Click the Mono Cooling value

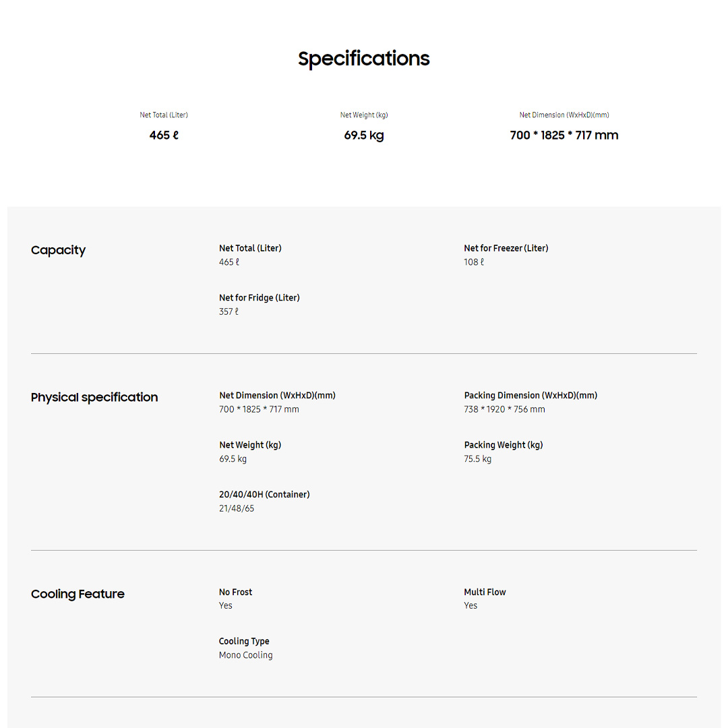(245, 655)
